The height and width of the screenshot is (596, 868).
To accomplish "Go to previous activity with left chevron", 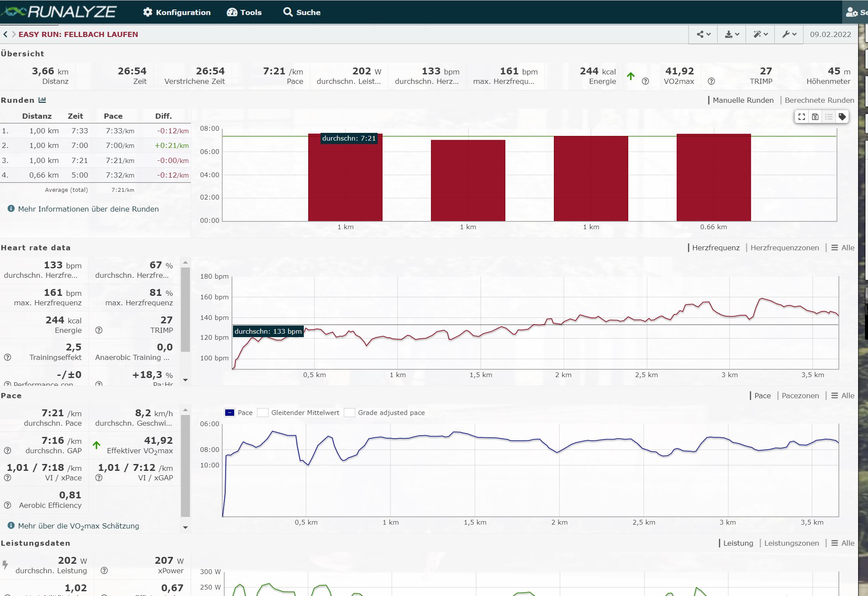I will click(x=5, y=34).
